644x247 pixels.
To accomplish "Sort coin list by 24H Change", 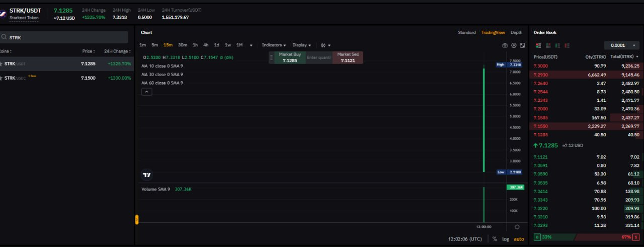I will click(x=117, y=51).
